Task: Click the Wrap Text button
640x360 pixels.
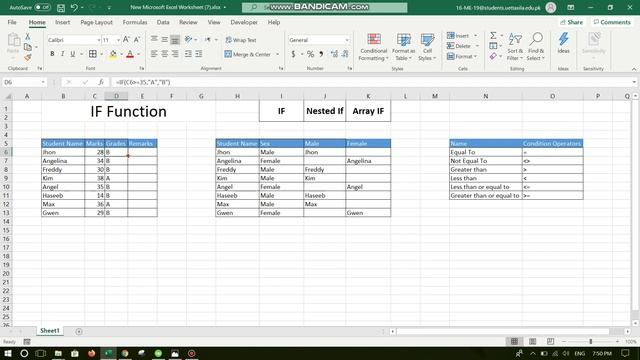Action: (241, 40)
